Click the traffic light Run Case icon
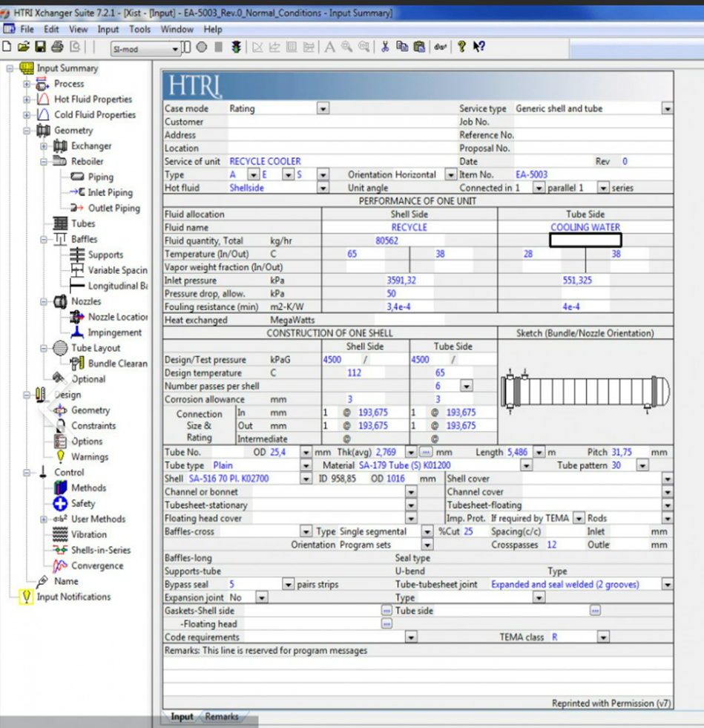 point(237,47)
